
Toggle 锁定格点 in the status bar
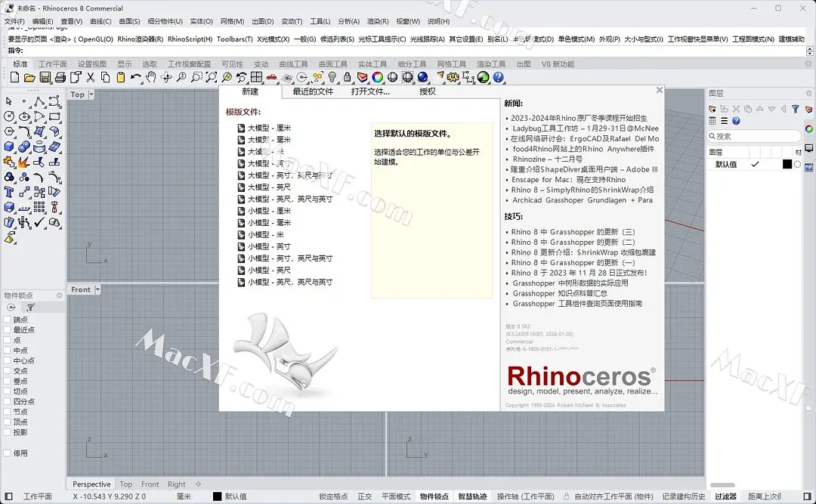[x=333, y=496]
